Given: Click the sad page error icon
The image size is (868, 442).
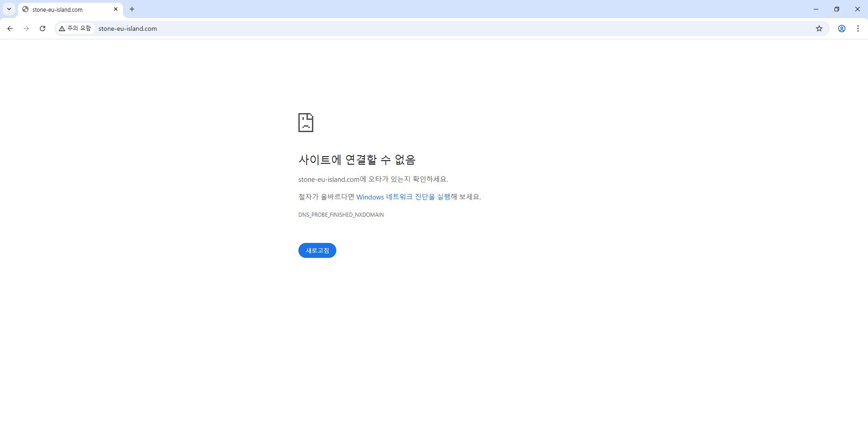Looking at the screenshot, I should point(306,123).
